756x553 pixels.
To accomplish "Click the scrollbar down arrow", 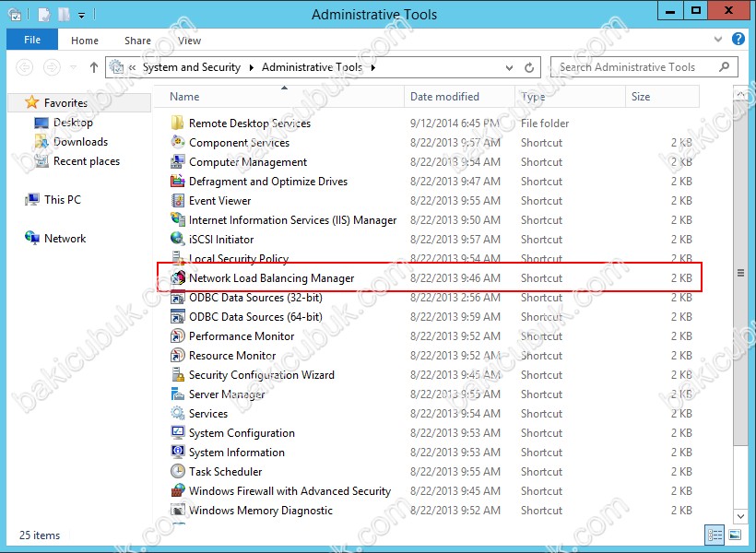I will click(x=740, y=516).
